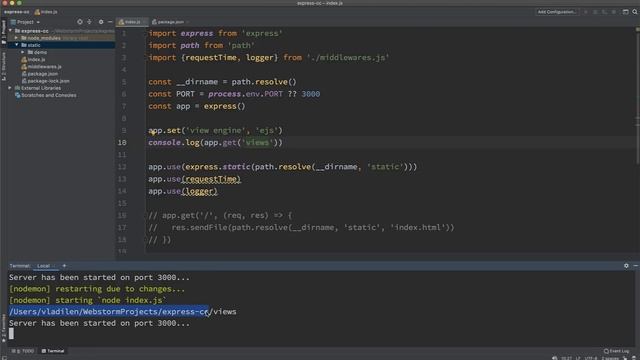
Task: Select the node_modules folder row
Action: (61, 38)
